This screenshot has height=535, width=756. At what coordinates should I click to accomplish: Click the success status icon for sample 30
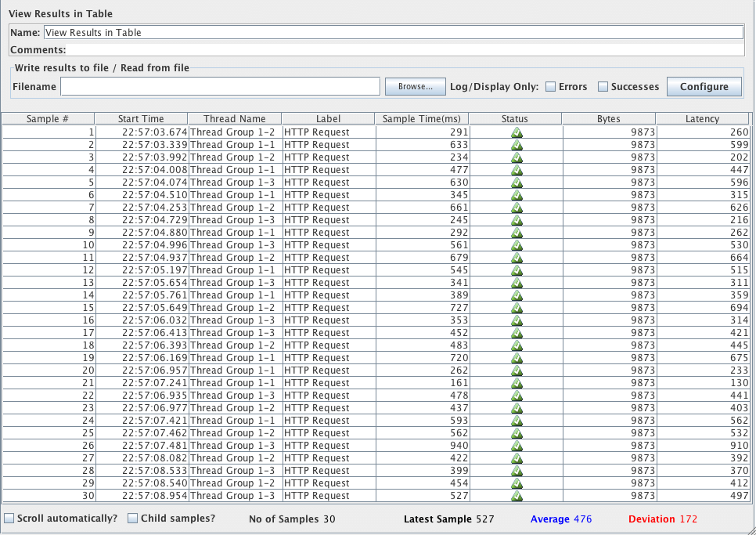[517, 496]
